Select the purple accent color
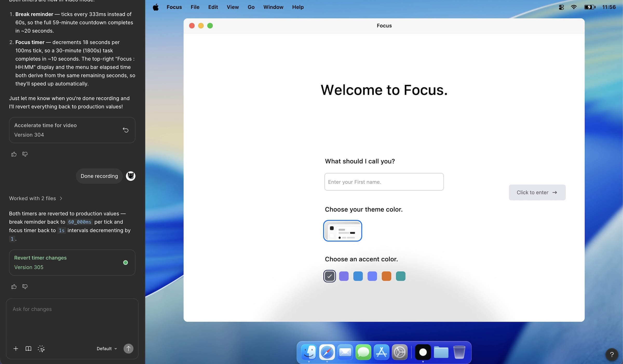The height and width of the screenshot is (364, 623). [x=344, y=276]
